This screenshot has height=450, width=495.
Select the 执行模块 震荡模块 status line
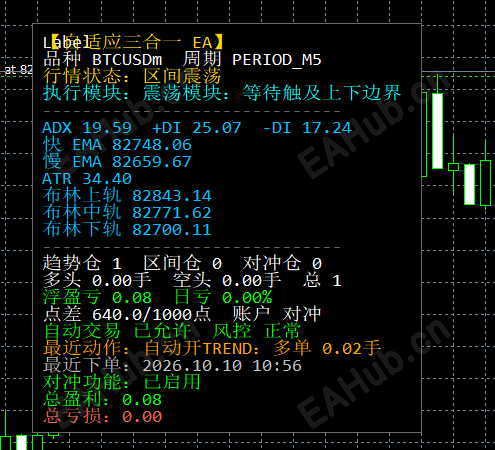pyautogui.click(x=222, y=93)
